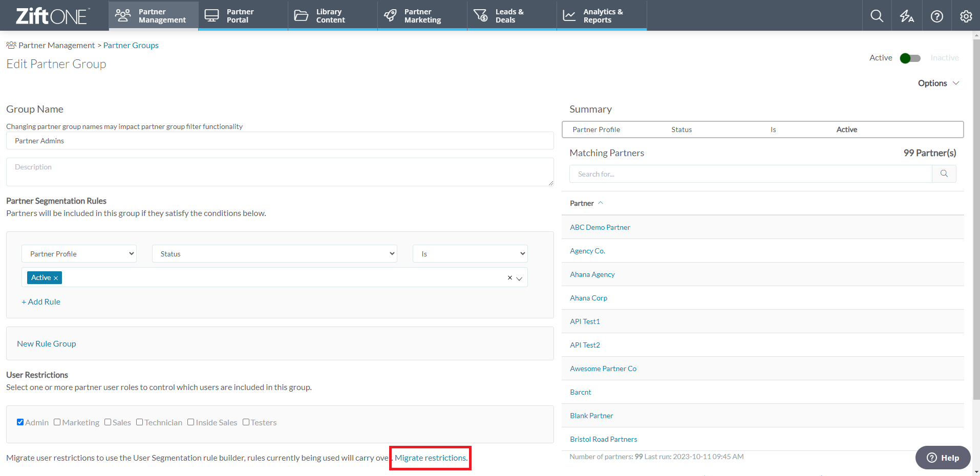Image resolution: width=980 pixels, height=476 pixels.
Task: Open the Leads & Deals tab
Action: [x=512, y=16]
